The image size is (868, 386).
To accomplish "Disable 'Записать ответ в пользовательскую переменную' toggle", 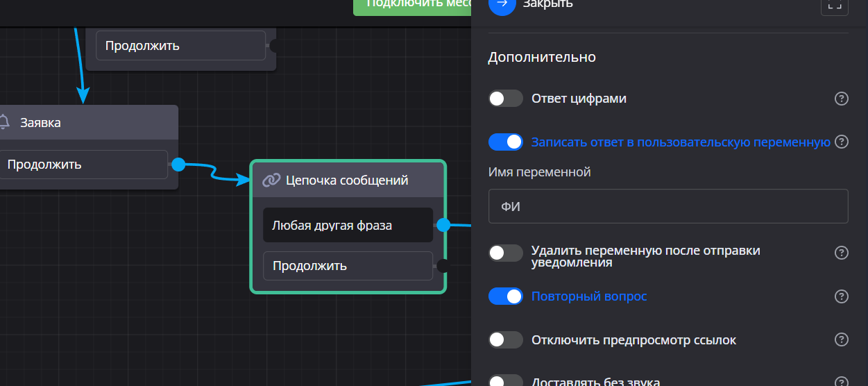I will click(505, 142).
